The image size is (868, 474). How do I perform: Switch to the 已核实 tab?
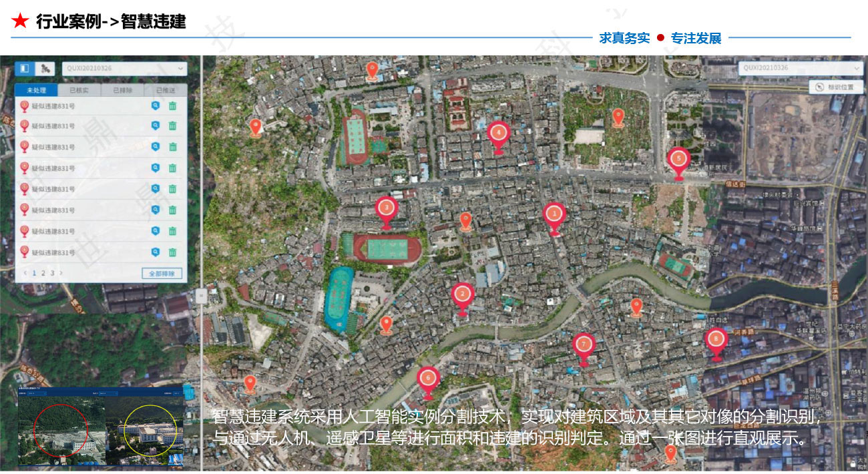tap(79, 90)
